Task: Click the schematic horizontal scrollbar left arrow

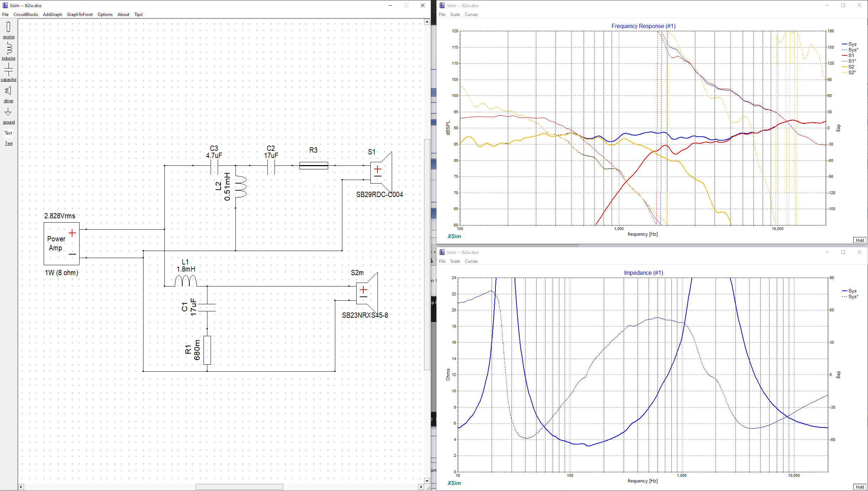Action: click(x=21, y=487)
